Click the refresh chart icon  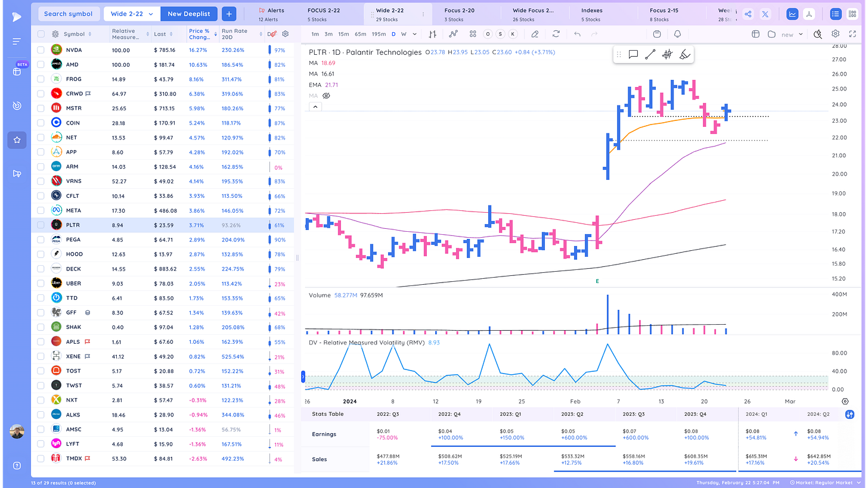pyautogui.click(x=556, y=34)
